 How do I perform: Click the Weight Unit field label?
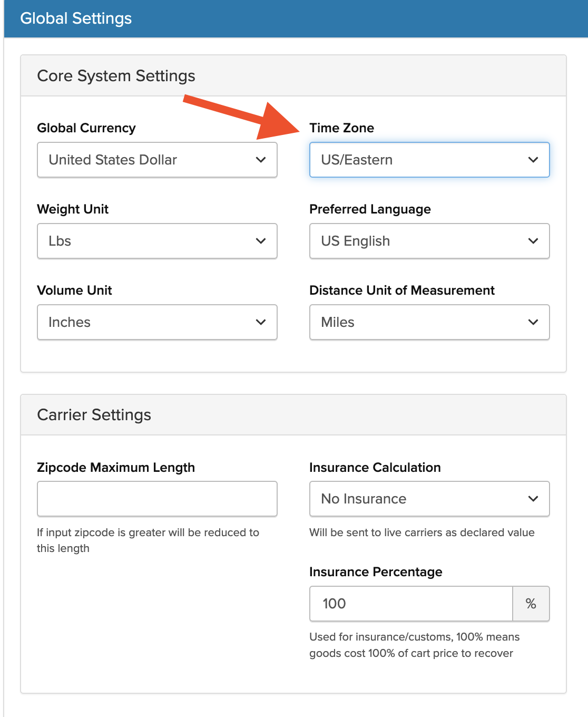[73, 209]
